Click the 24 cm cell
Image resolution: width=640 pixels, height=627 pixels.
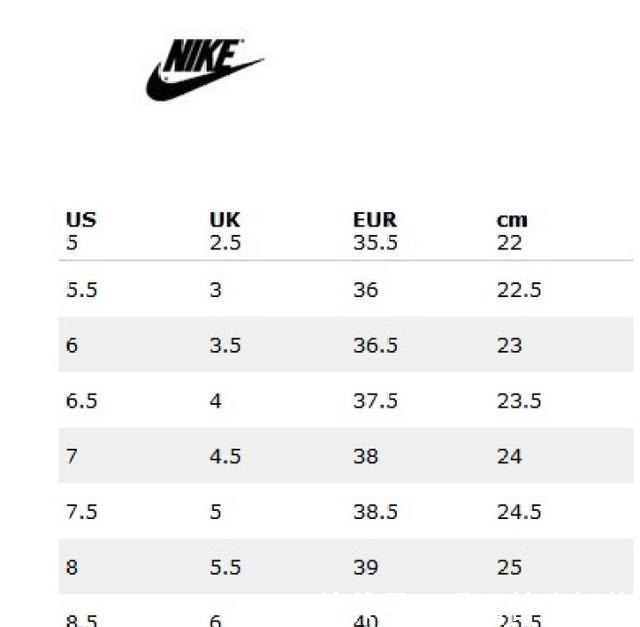(510, 456)
